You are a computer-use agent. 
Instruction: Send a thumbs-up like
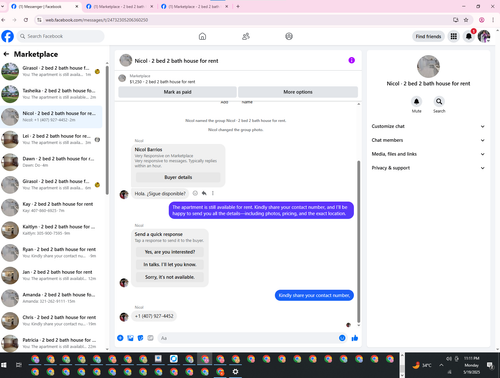pos(355,338)
